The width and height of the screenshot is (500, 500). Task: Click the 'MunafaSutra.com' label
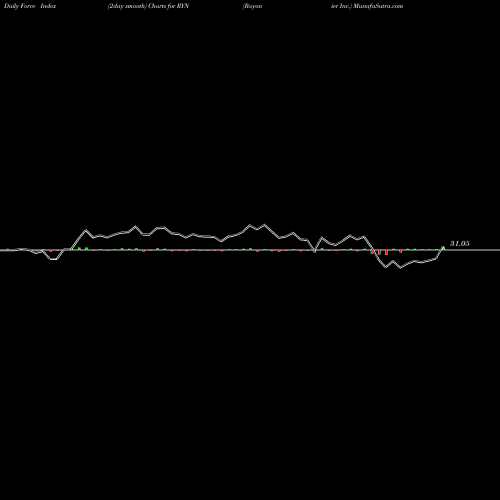pos(378,6)
